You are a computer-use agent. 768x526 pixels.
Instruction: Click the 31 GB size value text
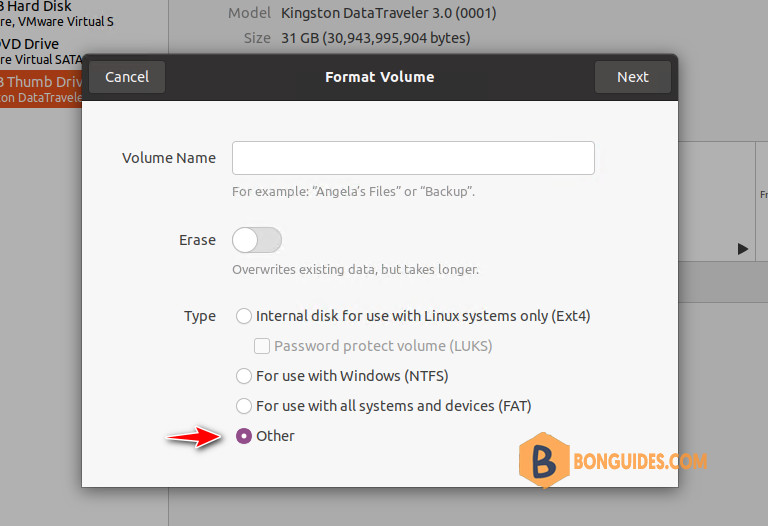(x=376, y=38)
